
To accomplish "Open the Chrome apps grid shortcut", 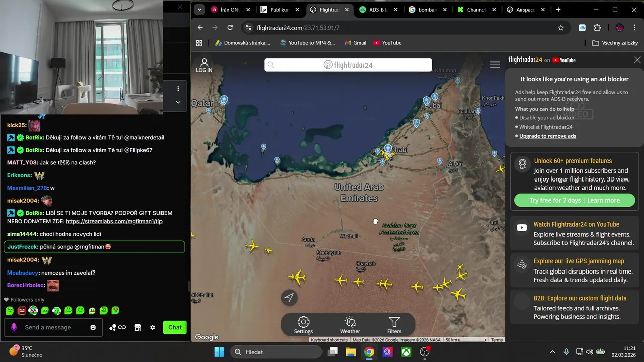I will point(199,43).
